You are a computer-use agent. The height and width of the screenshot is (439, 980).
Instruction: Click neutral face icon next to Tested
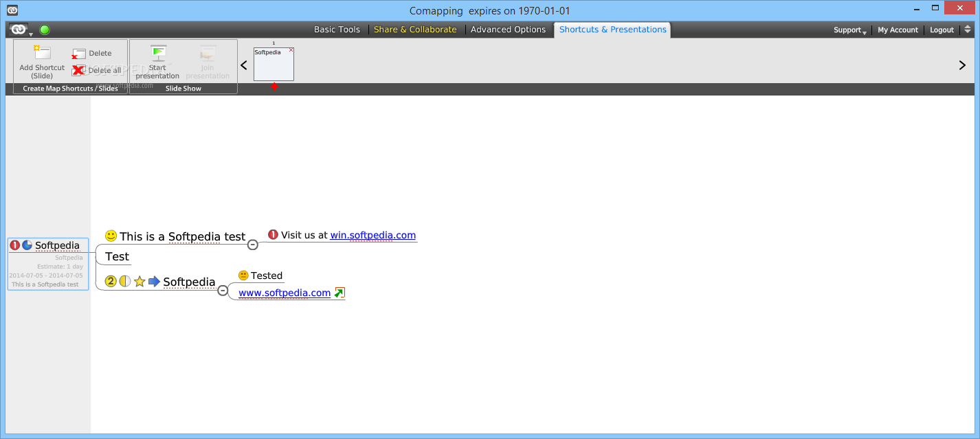(x=243, y=275)
